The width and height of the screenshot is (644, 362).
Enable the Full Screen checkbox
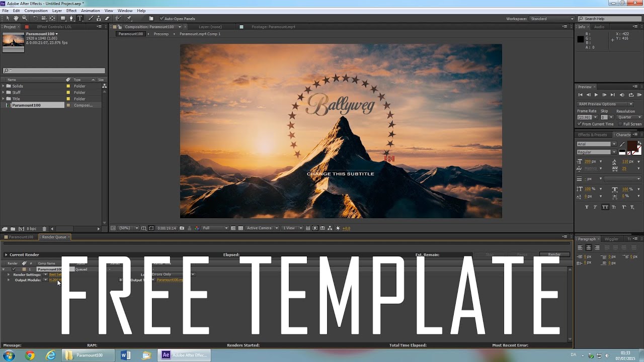(620, 124)
